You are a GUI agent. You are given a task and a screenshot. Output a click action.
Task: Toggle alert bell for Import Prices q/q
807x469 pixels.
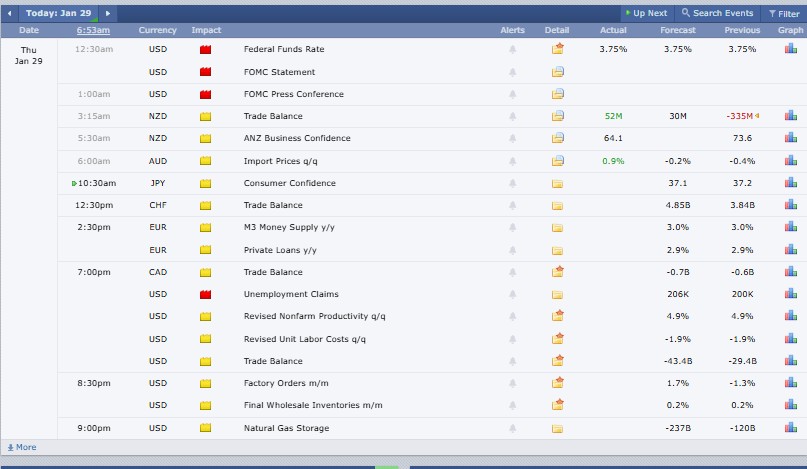tap(513, 161)
